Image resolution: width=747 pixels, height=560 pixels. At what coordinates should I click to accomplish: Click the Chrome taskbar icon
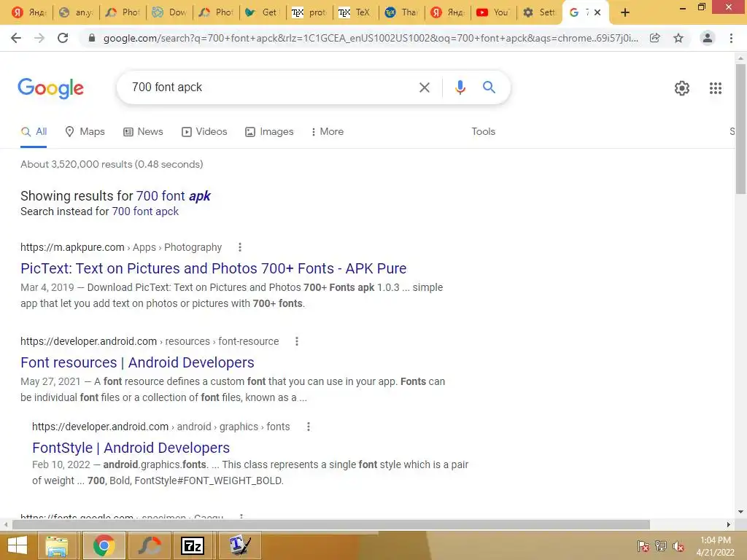pos(104,545)
